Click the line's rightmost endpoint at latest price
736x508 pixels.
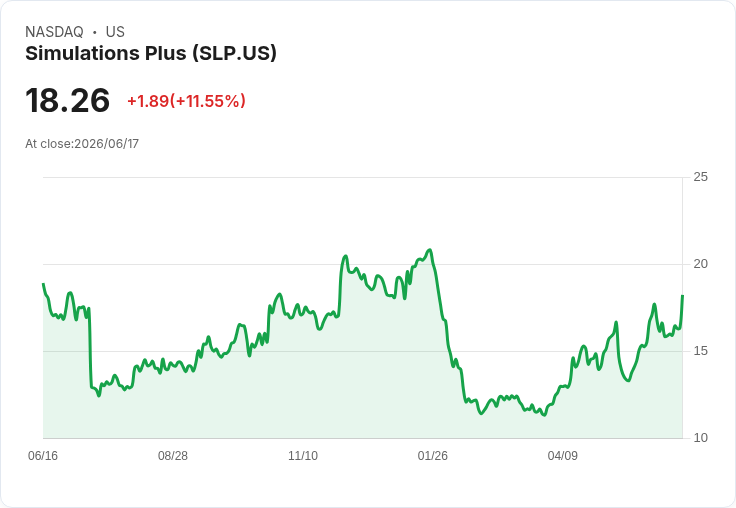pyautogui.click(x=682, y=296)
